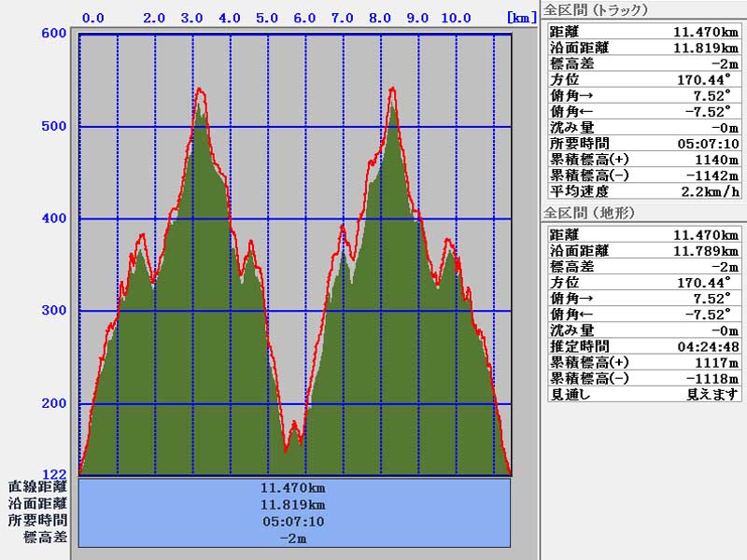Viewport: 747px width, 560px height.
Task: Click the second summit peak past 8.0 km
Action: pos(392,89)
